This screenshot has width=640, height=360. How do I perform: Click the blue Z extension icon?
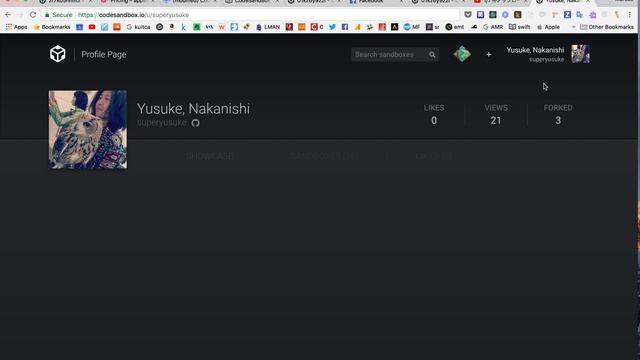(x=567, y=15)
